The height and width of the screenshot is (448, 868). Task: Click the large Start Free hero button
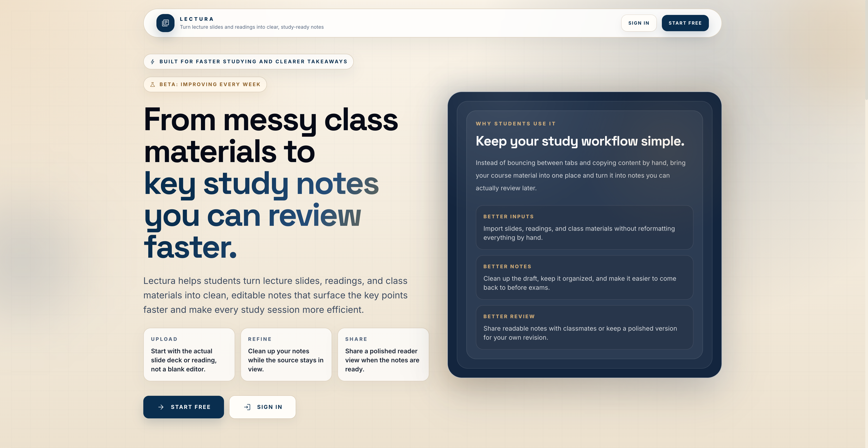183,407
